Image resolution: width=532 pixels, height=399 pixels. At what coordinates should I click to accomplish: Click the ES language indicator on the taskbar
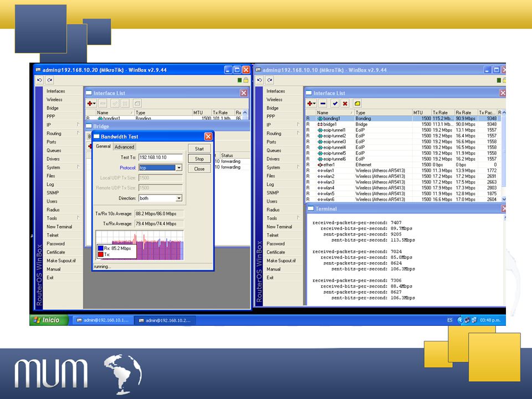pyautogui.click(x=449, y=320)
